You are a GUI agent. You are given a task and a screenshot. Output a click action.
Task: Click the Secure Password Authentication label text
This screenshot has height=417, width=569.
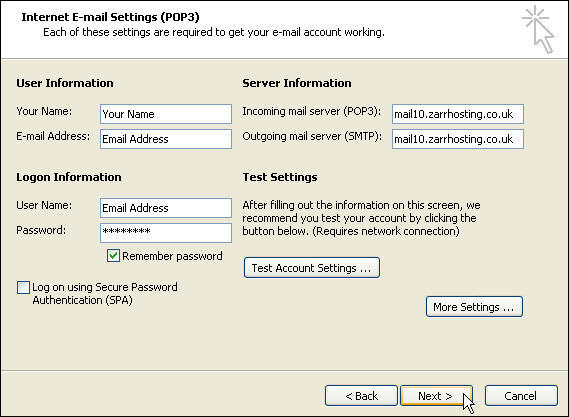tap(105, 294)
